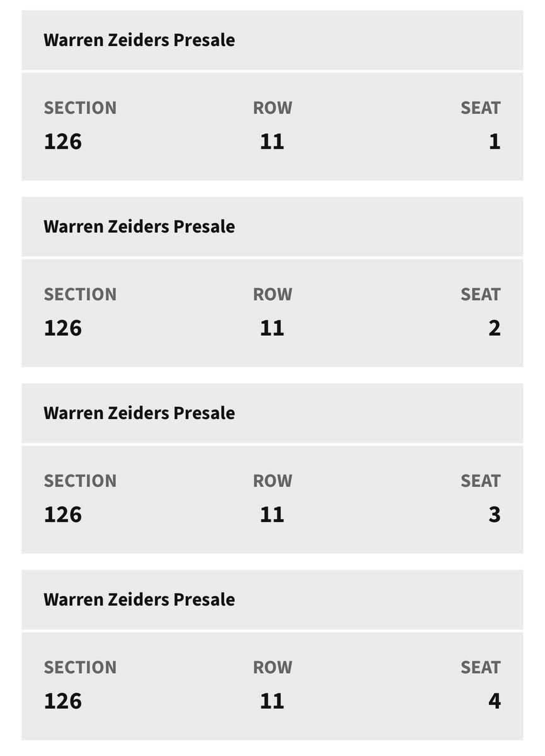Tap the SEAT label on the fourth ticket
The height and width of the screenshot is (756, 545).
coord(480,667)
